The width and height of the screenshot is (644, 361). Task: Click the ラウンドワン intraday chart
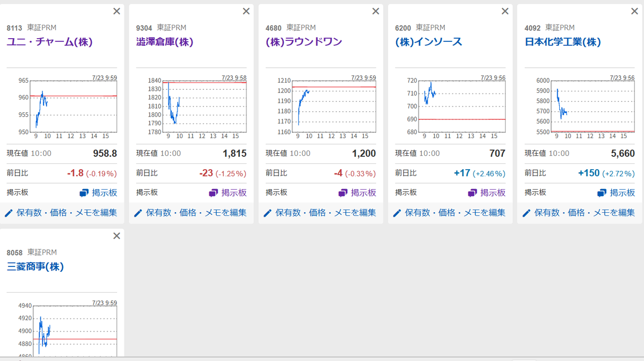pyautogui.click(x=320, y=107)
